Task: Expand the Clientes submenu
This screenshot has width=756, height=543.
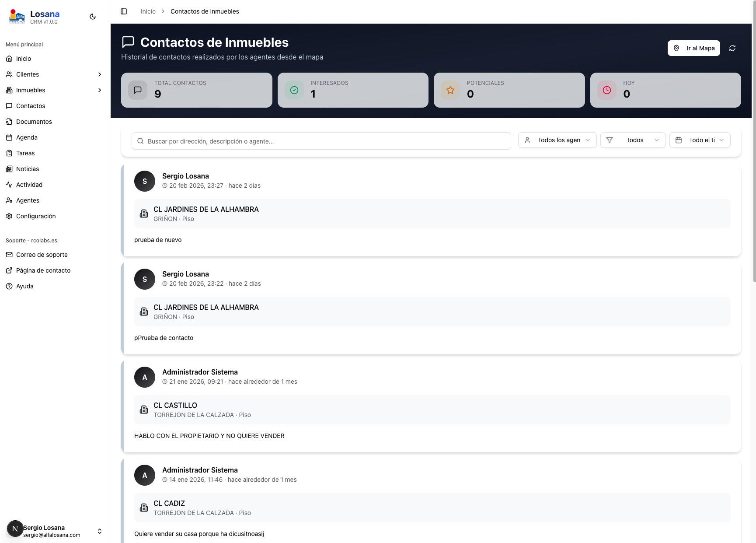Action: 100,74
